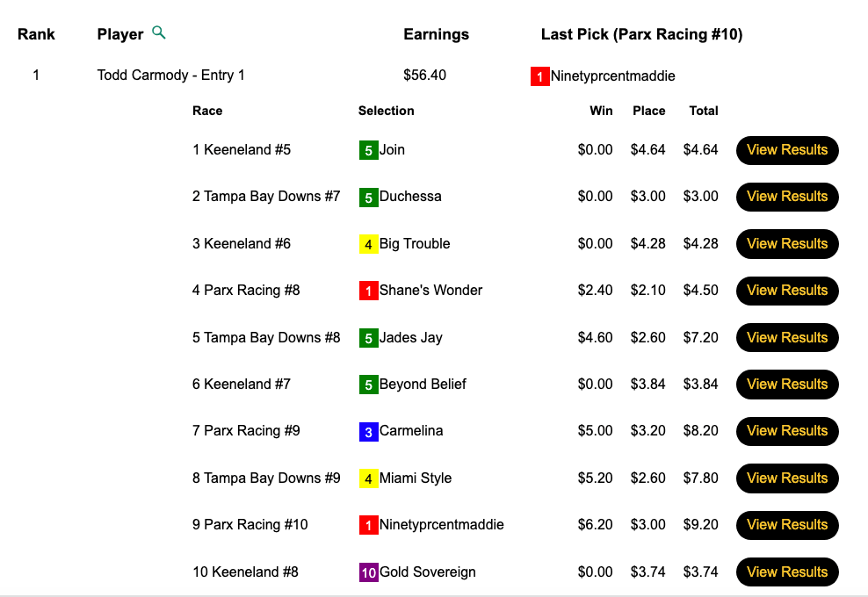Click blue number 3 badge beside Carmelina
The image size is (868, 597).
pos(368,431)
